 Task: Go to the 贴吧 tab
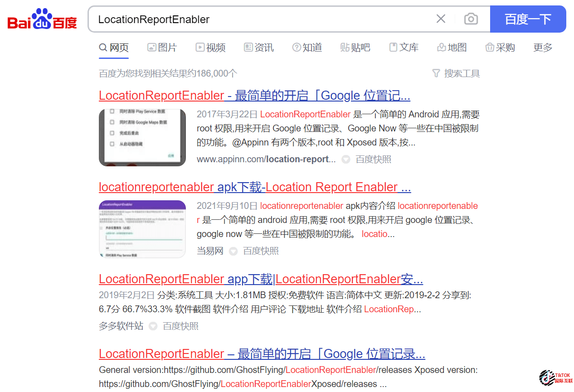point(355,48)
